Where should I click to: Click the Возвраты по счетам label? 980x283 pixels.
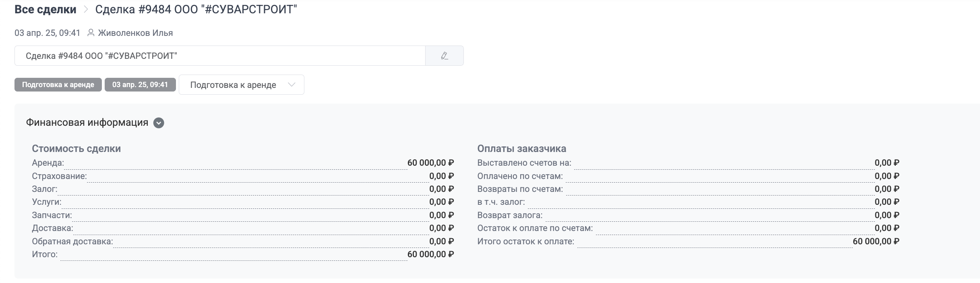[x=520, y=189]
